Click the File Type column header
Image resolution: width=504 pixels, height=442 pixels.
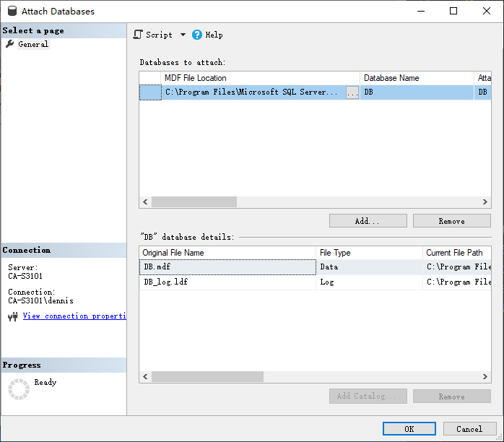[369, 253]
